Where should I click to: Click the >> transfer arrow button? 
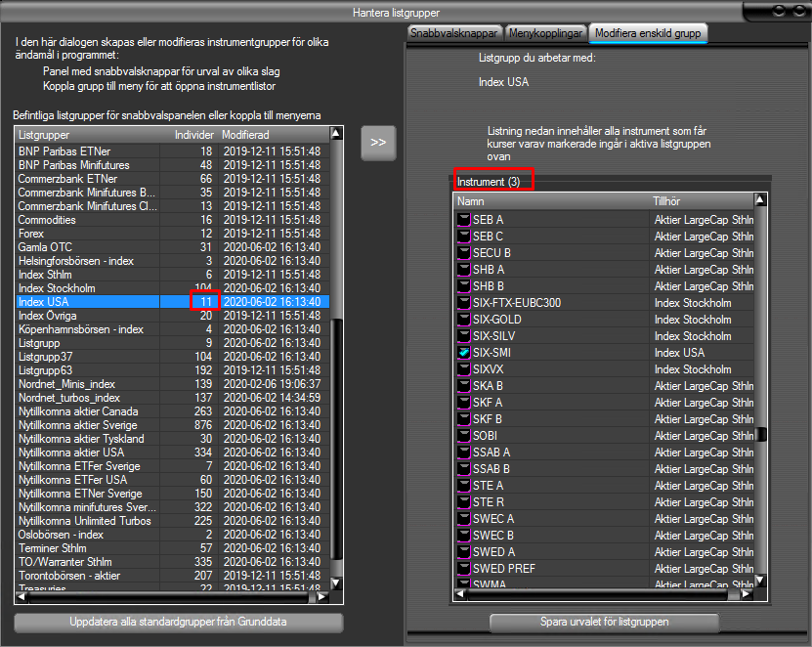[378, 142]
